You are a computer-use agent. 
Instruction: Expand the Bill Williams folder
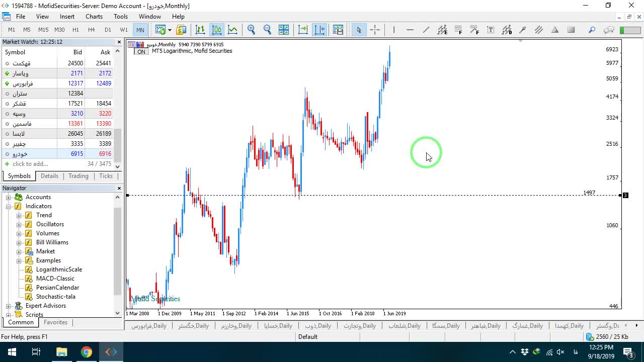pos(19,242)
